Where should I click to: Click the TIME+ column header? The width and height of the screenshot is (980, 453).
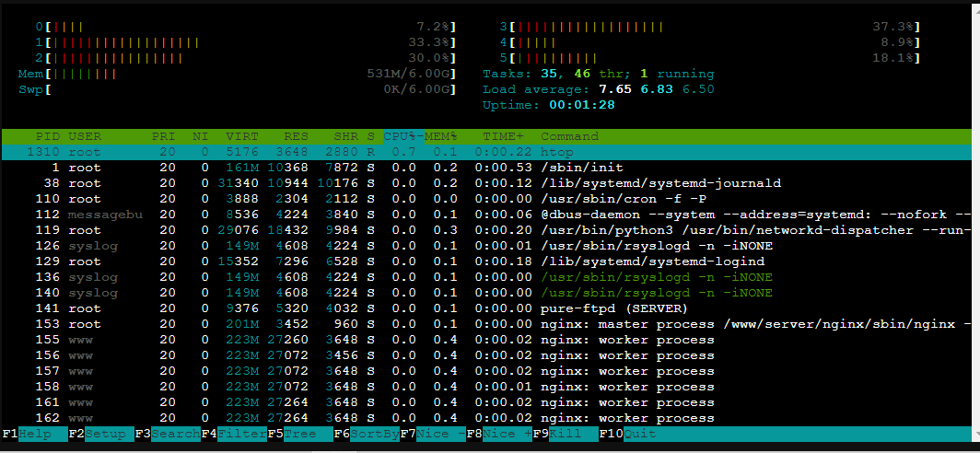503,136
